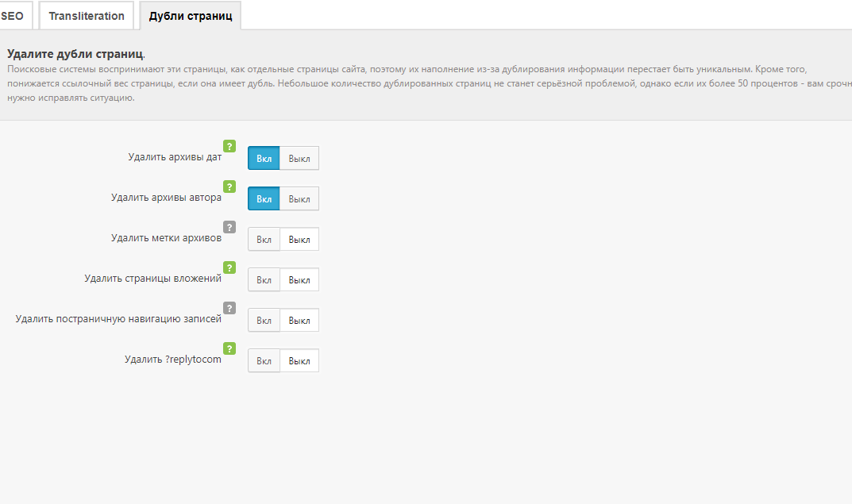Open grey help icon for Удалить метки архивов
852x504 pixels.
tap(229, 227)
